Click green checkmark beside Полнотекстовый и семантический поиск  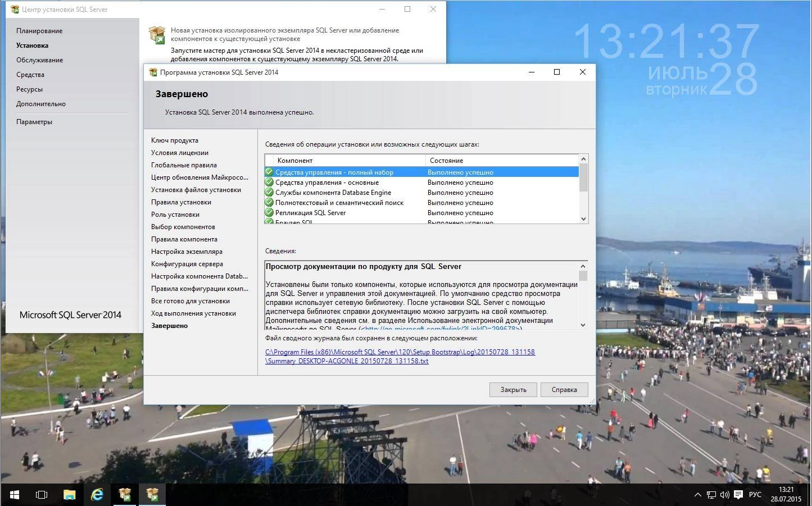tap(269, 203)
